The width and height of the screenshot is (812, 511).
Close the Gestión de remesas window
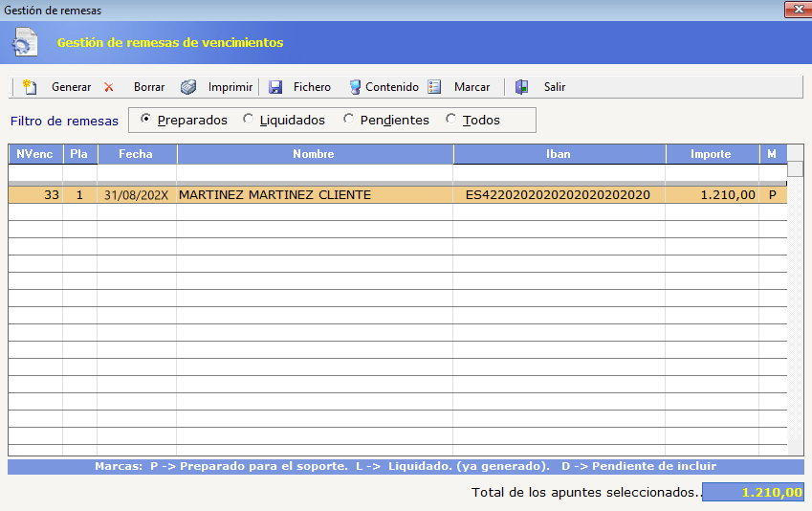point(798,10)
